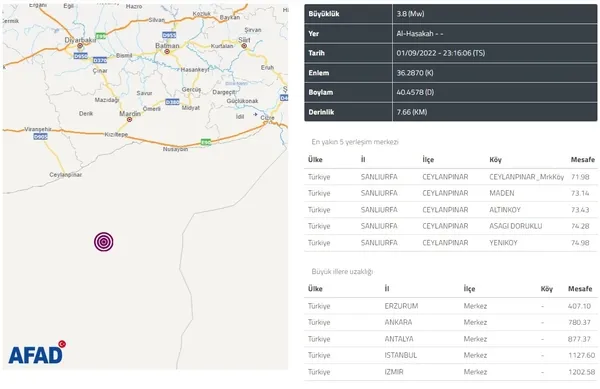This screenshot has width=600, height=389.
Task: Click the purple earthquake epicenter marker
Action: 104,242
